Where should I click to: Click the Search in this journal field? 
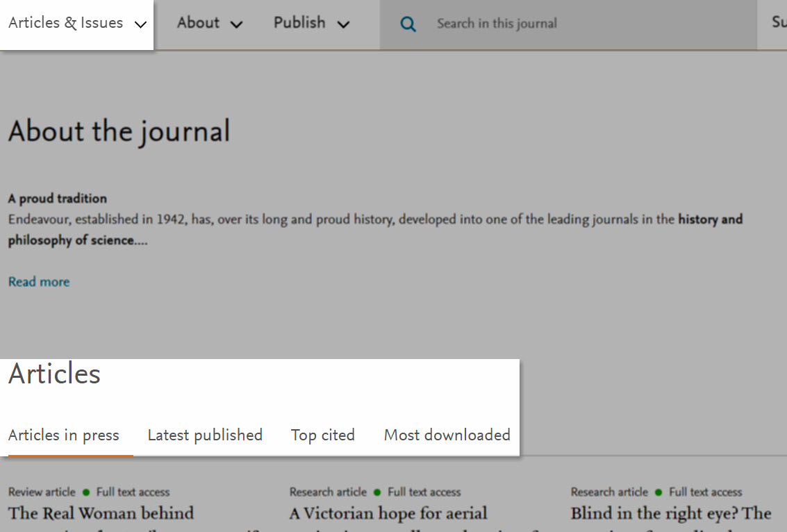pyautogui.click(x=497, y=24)
